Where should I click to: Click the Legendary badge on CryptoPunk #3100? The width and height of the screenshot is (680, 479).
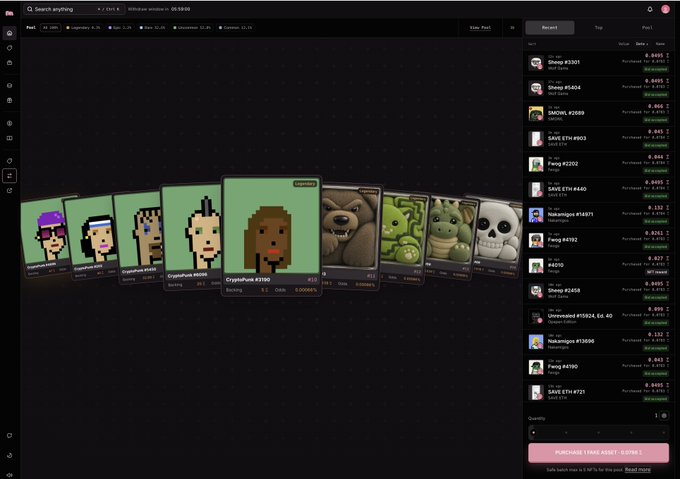[x=305, y=184]
